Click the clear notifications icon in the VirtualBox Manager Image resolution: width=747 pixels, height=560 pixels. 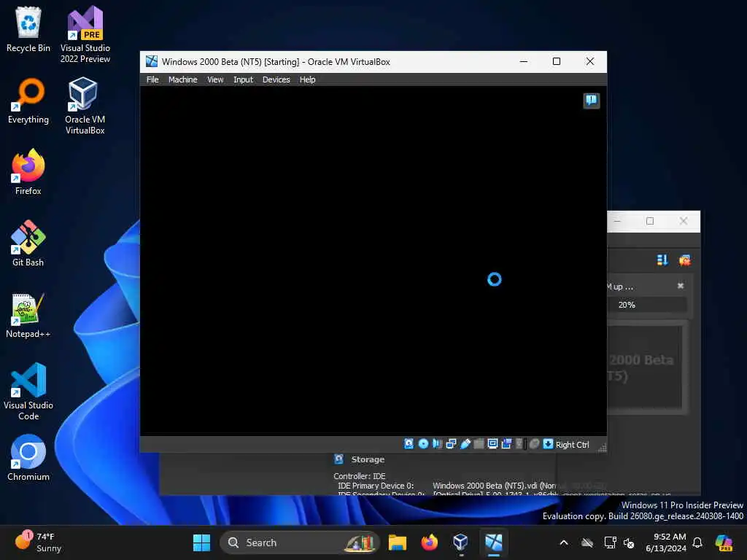click(684, 260)
